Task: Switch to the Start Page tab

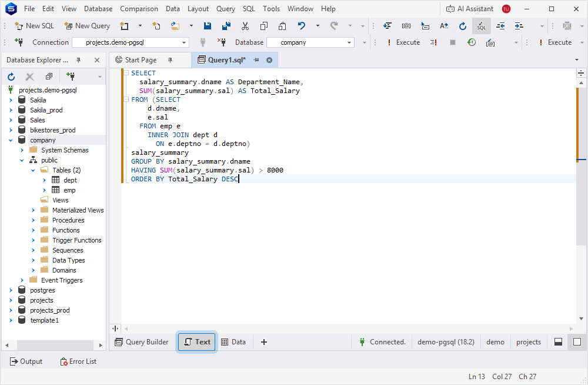Action: (x=141, y=60)
